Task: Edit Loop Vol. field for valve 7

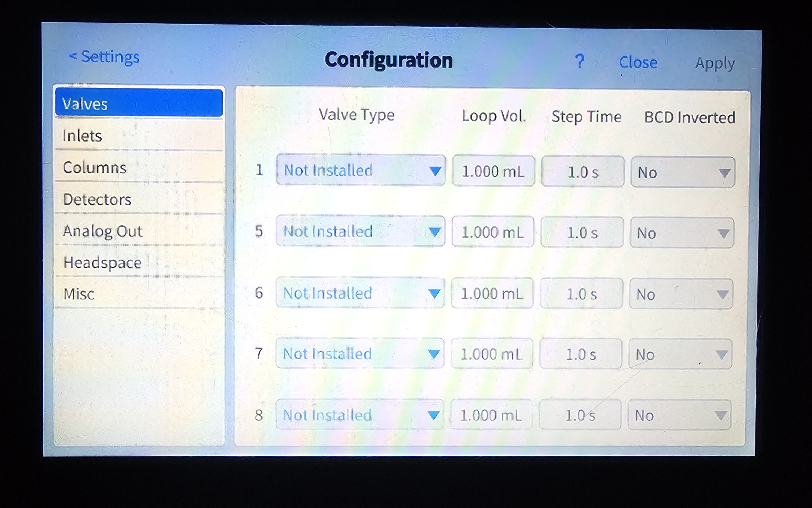Action: tap(492, 354)
